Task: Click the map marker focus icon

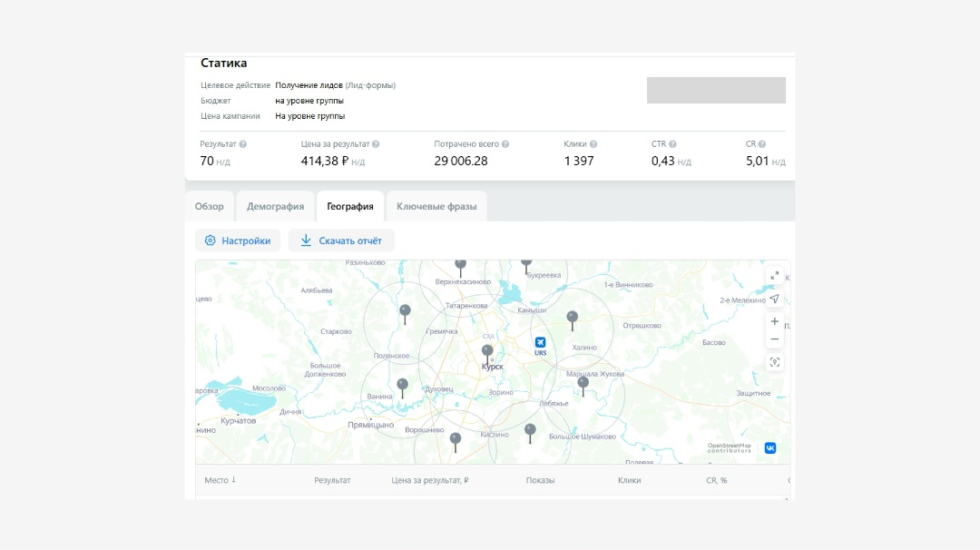Action: click(774, 362)
